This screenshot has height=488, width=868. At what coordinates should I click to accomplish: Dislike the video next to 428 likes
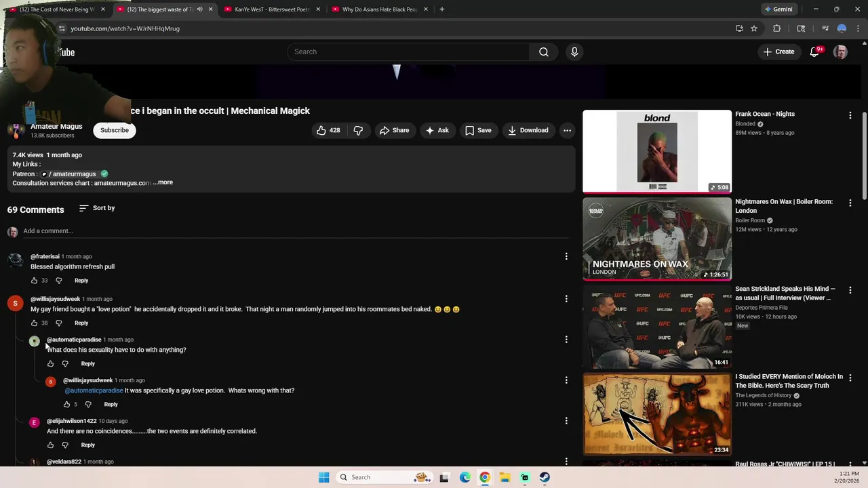click(358, 130)
